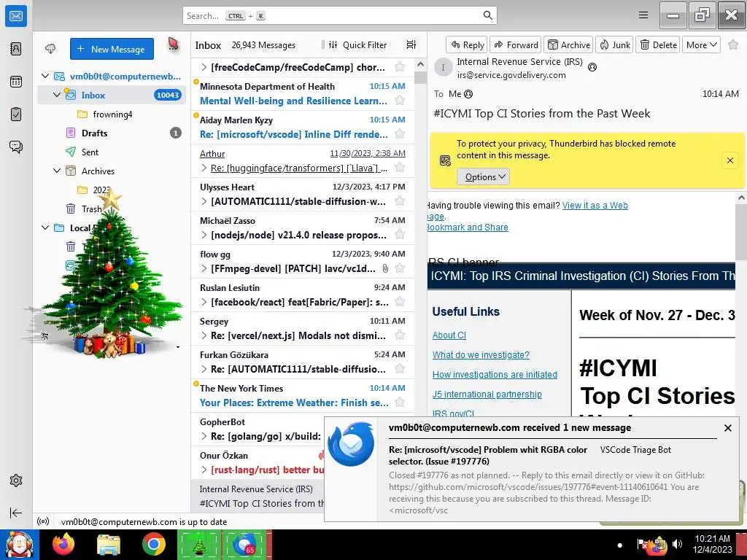Image resolution: width=747 pixels, height=560 pixels.
Task: Click contact icon next to Me recipient
Action: (468, 94)
